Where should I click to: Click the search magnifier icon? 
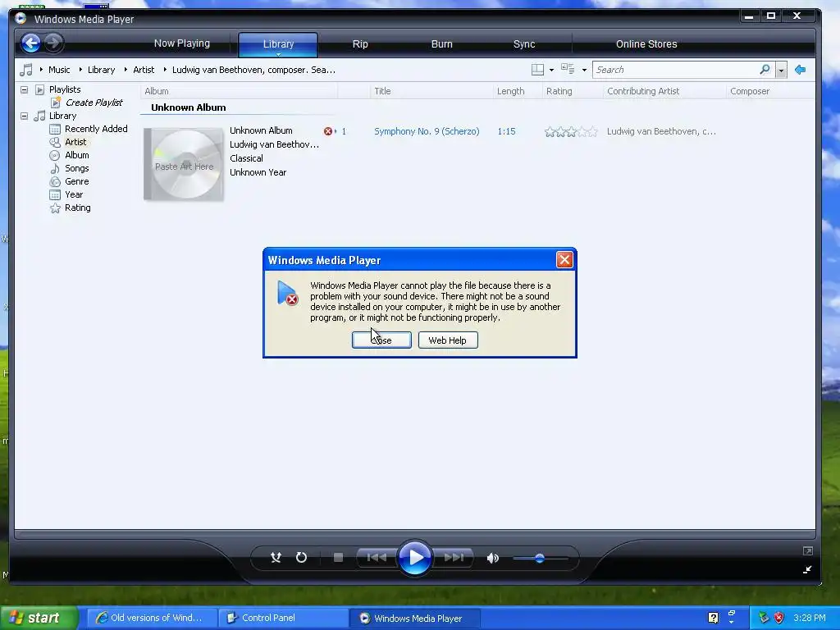pyautogui.click(x=765, y=69)
